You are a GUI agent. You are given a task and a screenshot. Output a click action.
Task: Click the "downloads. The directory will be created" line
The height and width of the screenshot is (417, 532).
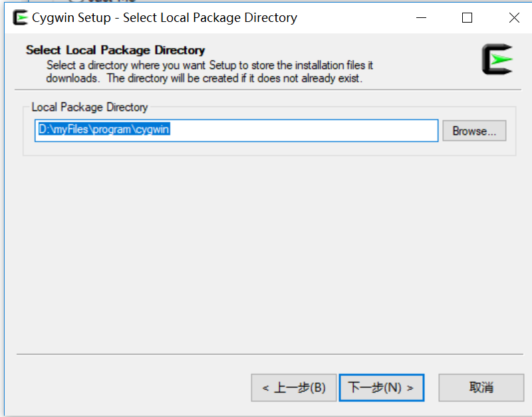point(203,78)
